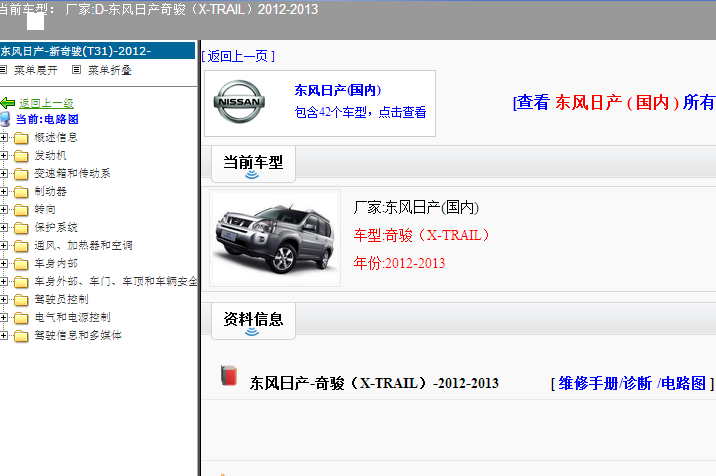Expand the 车身外部、车门 tree node
716x476 pixels.
(4, 281)
